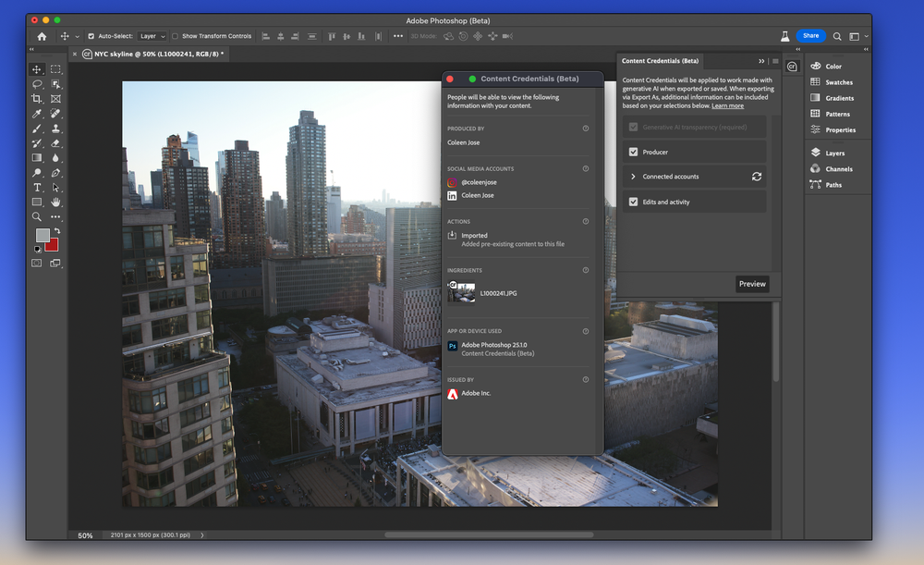The width and height of the screenshot is (924, 565).
Task: Select the Type tool
Action: point(37,188)
